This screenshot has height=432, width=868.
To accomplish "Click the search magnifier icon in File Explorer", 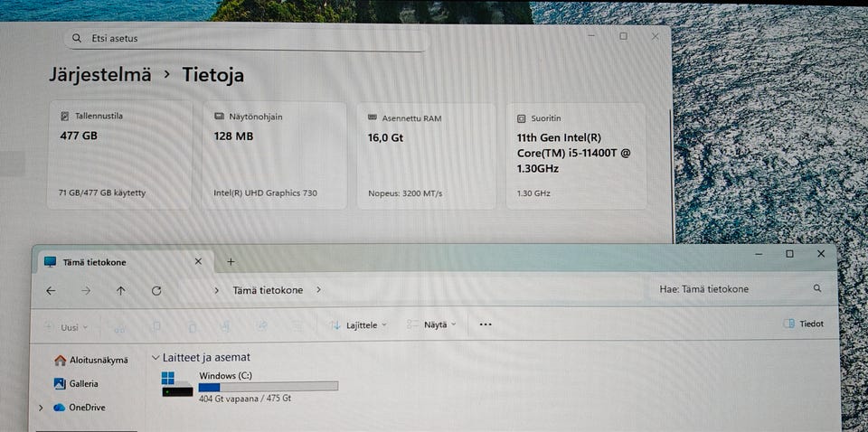I will pos(817,288).
